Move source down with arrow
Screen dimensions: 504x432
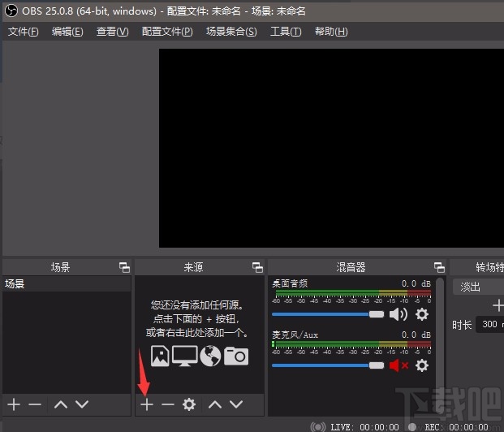click(236, 404)
